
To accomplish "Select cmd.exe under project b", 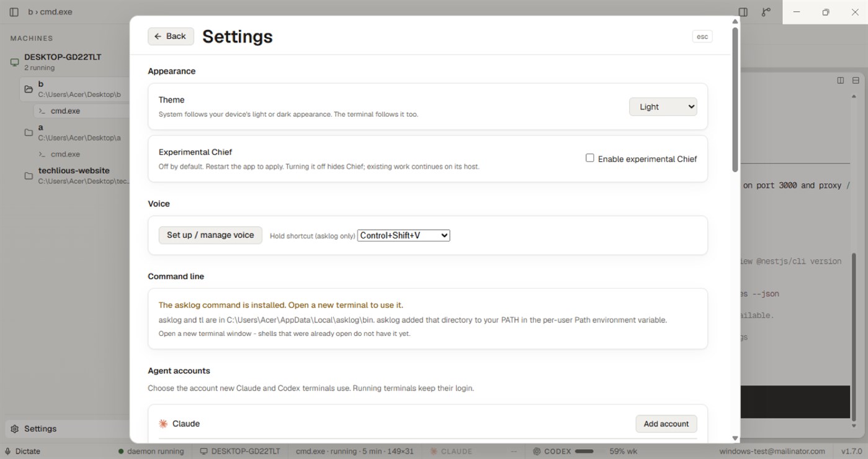I will click(81, 111).
